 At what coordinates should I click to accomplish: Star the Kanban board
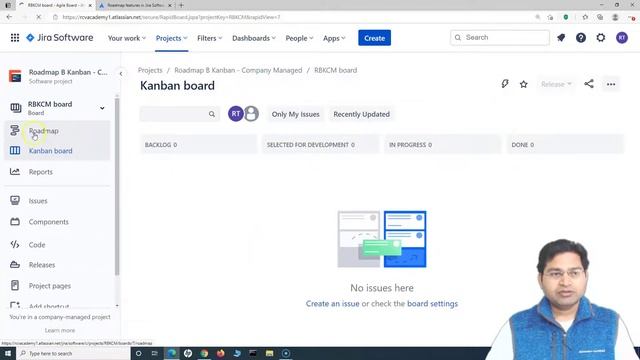524,84
